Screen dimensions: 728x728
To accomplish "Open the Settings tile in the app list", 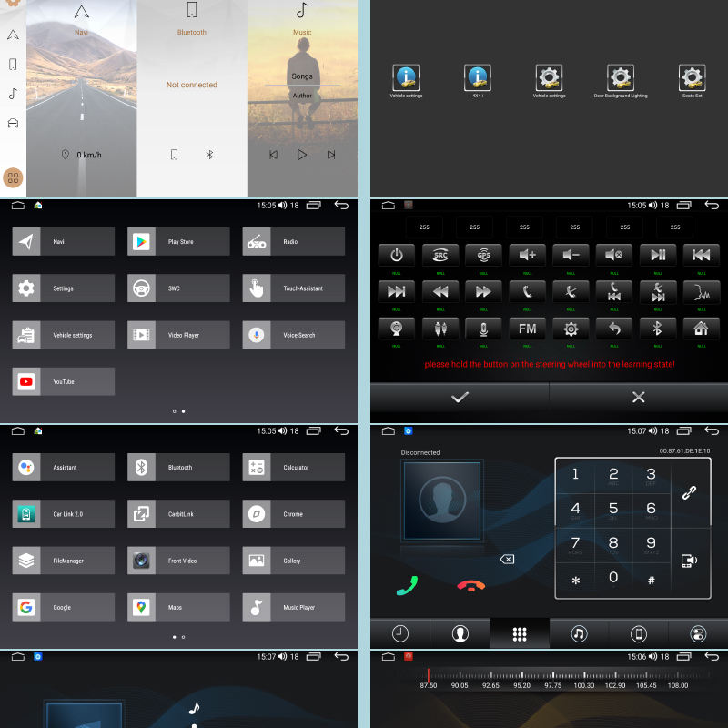I will point(63,288).
